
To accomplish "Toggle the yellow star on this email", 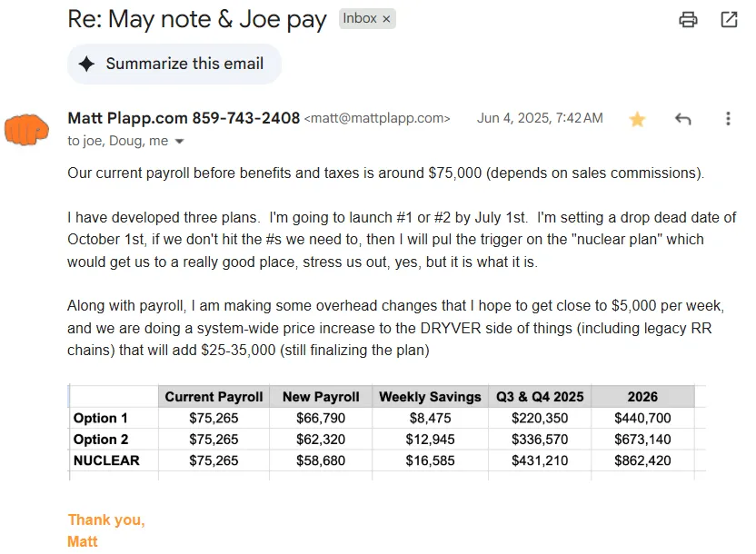I will (x=637, y=119).
